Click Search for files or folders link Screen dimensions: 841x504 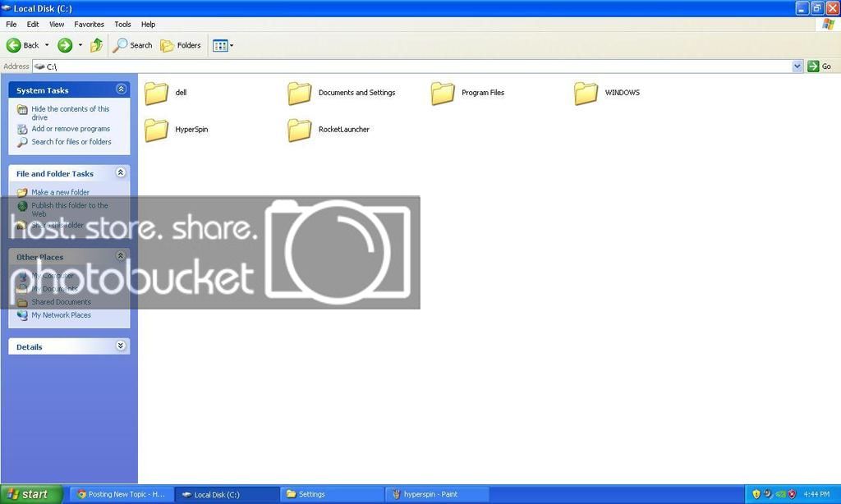[x=71, y=142]
